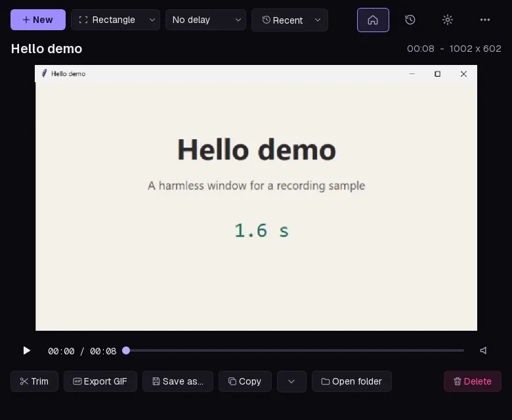Go to the Home view icon
The width and height of the screenshot is (512, 420).
coord(373,20)
